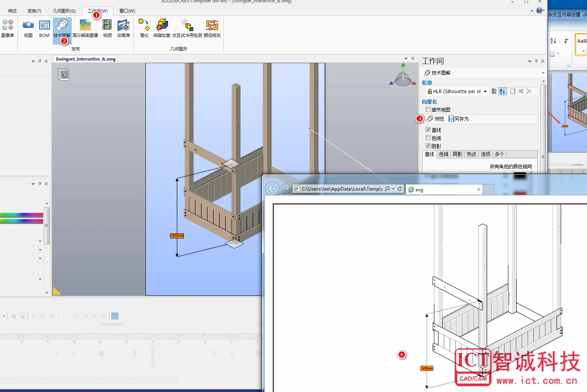Click the timeline stop button
Image resolution: width=587 pixels, height=392 pixels.
point(69,316)
